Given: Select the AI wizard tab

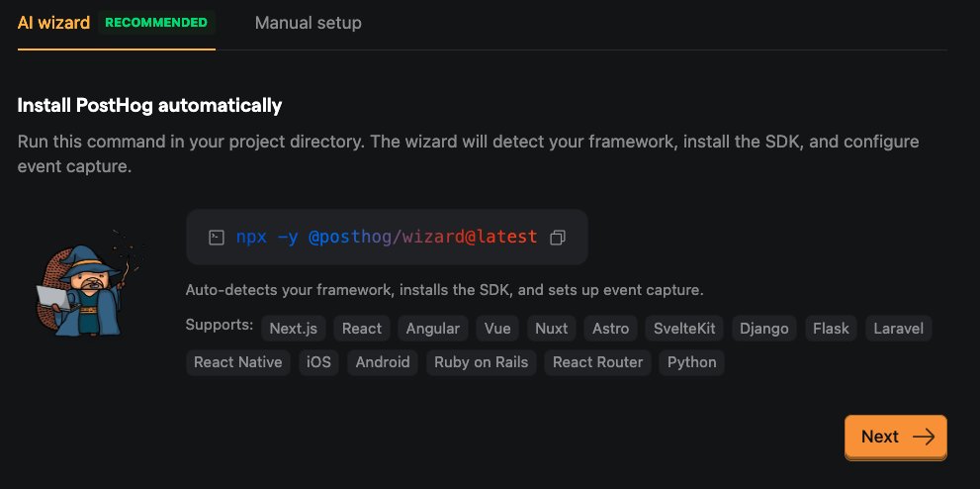Looking at the screenshot, I should click(53, 23).
